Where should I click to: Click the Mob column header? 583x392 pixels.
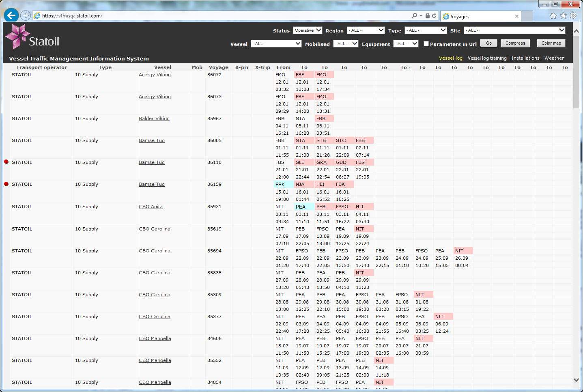(197, 67)
